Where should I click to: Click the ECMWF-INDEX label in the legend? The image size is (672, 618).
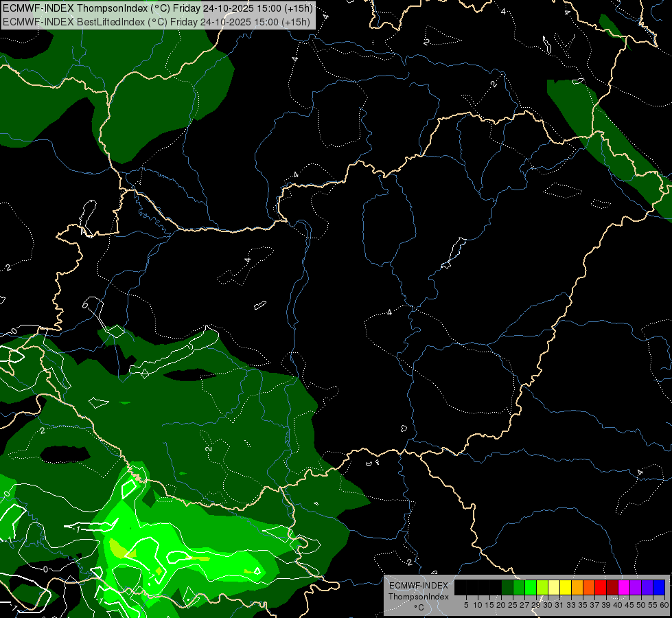coord(418,586)
